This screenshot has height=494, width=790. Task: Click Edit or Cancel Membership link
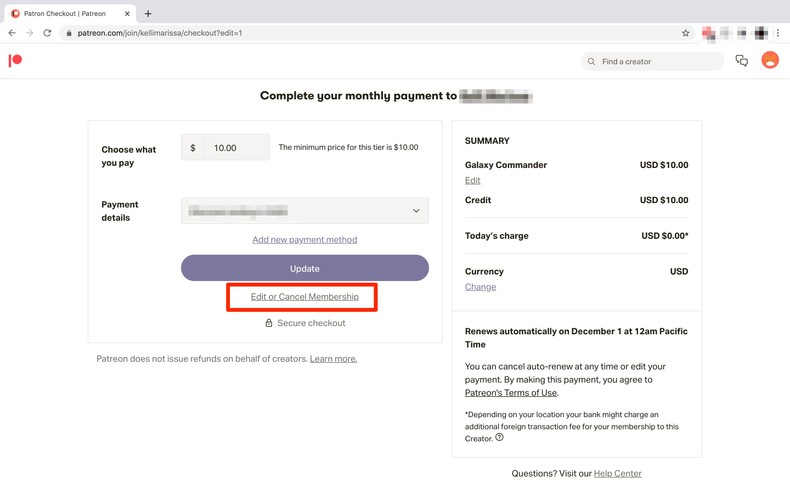(x=304, y=297)
